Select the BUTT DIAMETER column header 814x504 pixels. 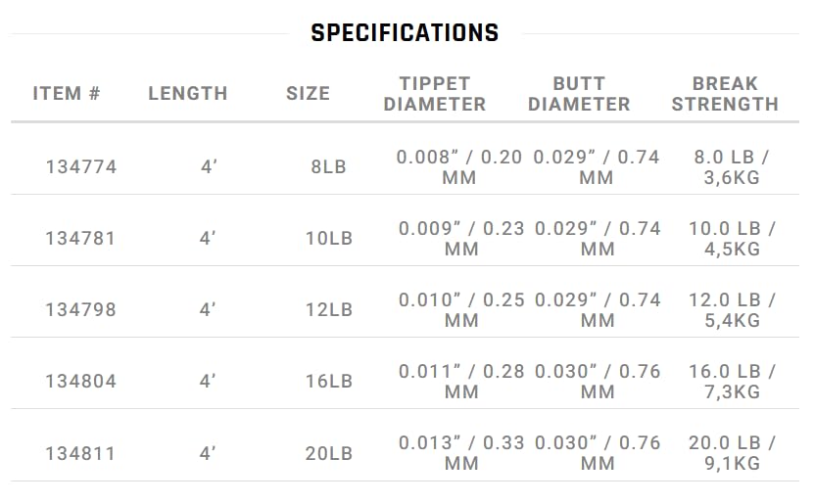[x=579, y=94]
